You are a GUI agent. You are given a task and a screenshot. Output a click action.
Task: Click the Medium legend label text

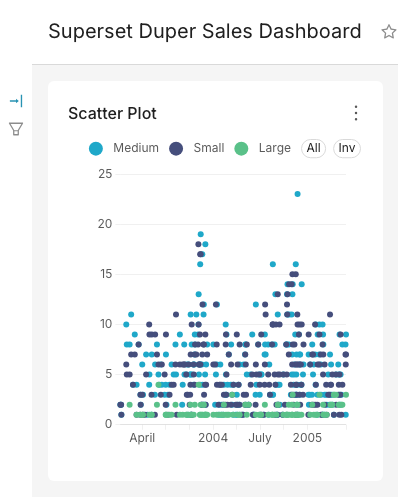pyautogui.click(x=136, y=148)
